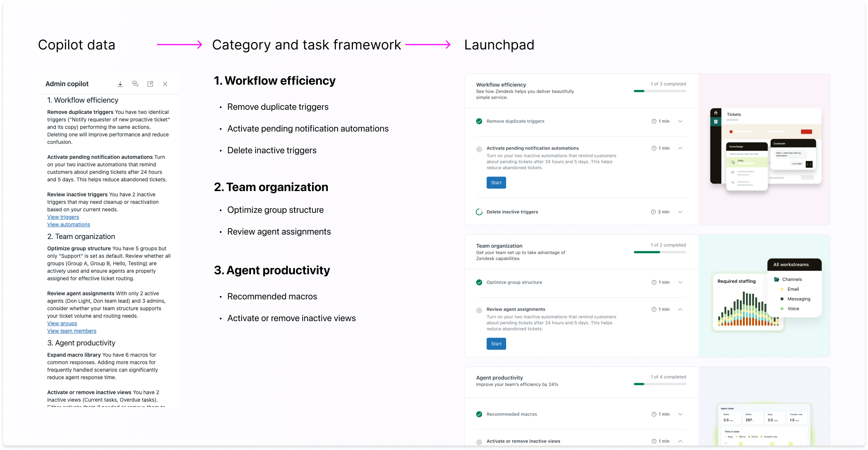The image size is (868, 450).
Task: Click the pop-out icon in Admin copilot header
Action: pos(150,84)
